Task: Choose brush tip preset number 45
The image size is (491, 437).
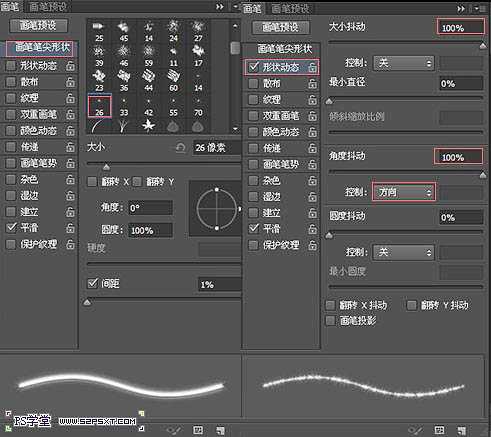Action: pyautogui.click(x=124, y=32)
